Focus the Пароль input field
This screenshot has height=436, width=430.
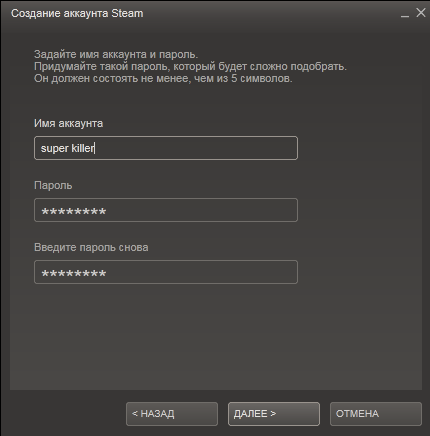[x=166, y=210]
